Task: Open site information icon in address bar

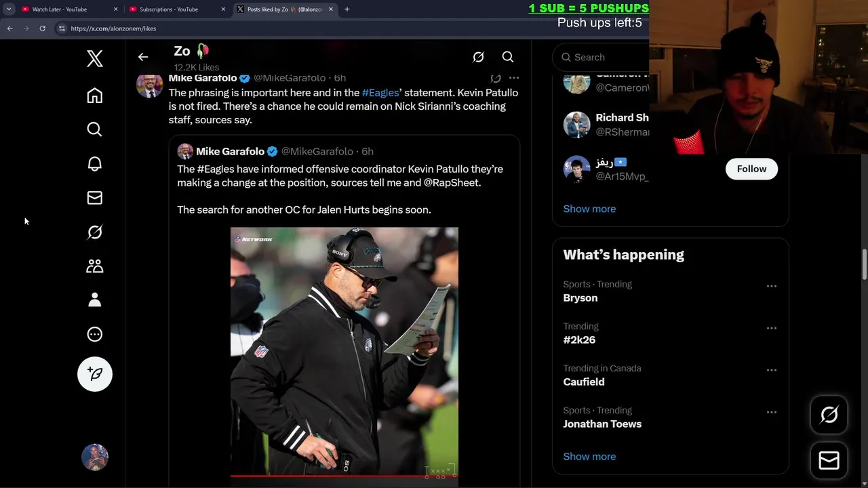Action: click(62, 28)
